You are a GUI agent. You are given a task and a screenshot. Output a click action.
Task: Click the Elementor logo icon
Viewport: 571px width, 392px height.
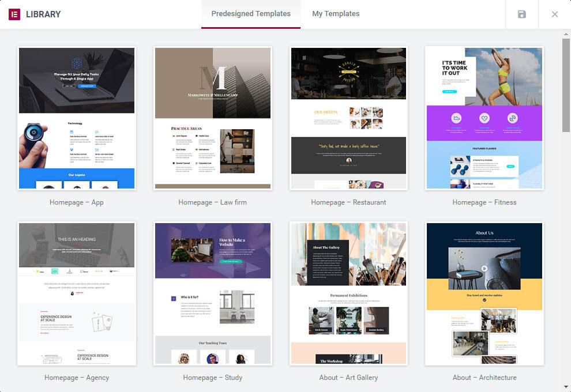pyautogui.click(x=14, y=14)
